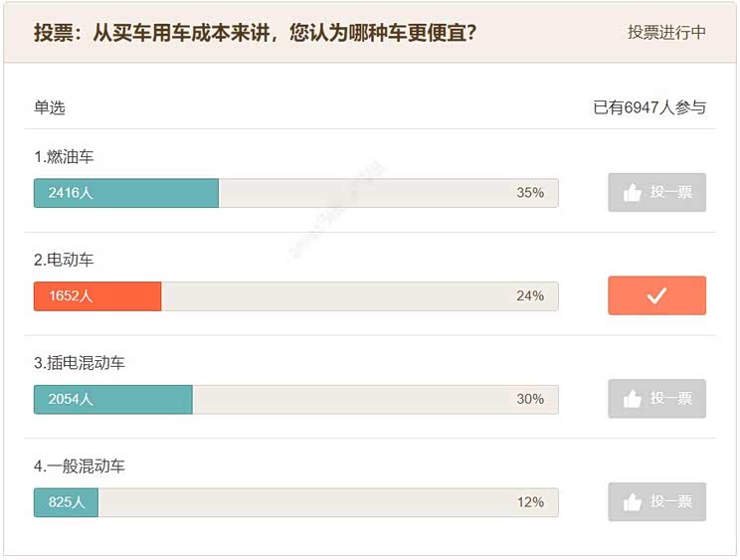740x560 pixels.
Task: Choose the 3.插电混动车 option label
Action: pyautogui.click(x=80, y=364)
